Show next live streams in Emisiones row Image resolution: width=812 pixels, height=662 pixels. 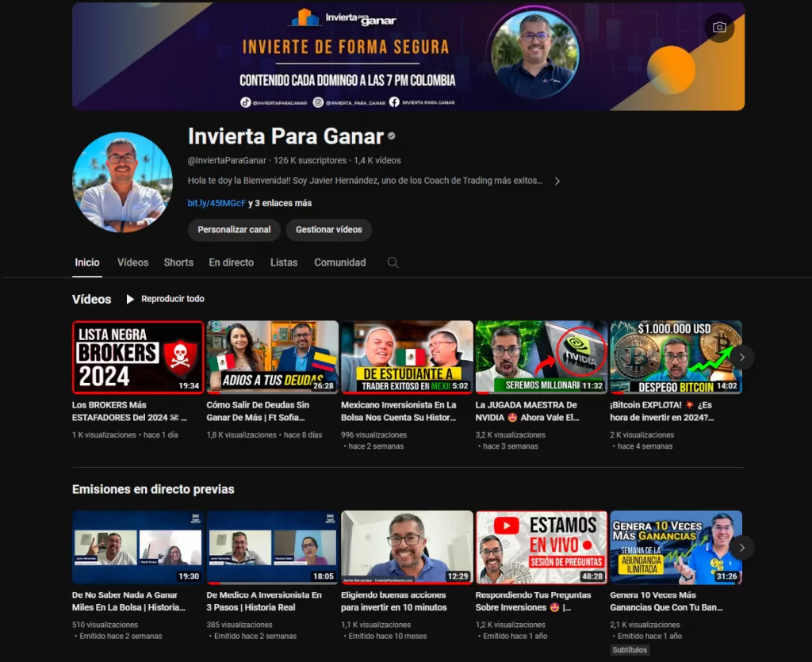(741, 548)
